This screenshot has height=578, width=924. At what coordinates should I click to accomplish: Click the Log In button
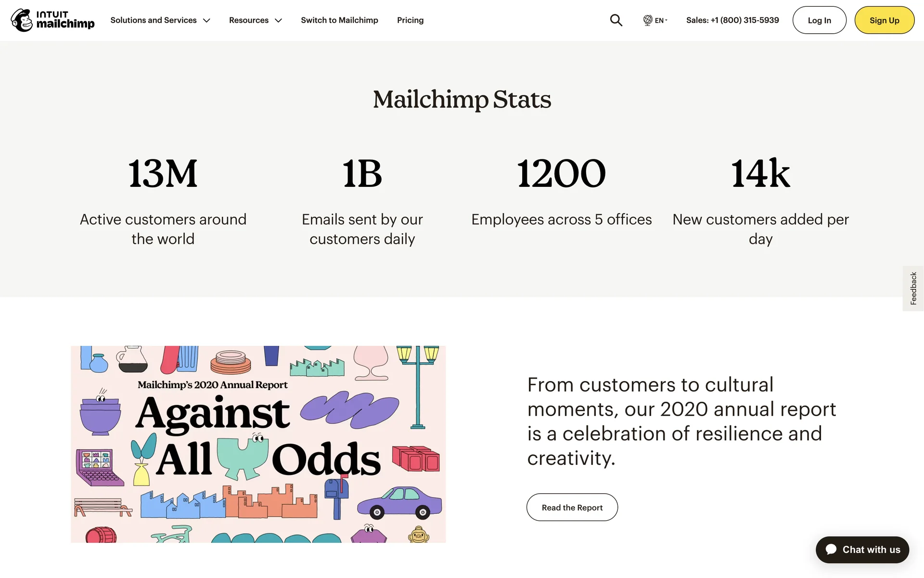819,20
